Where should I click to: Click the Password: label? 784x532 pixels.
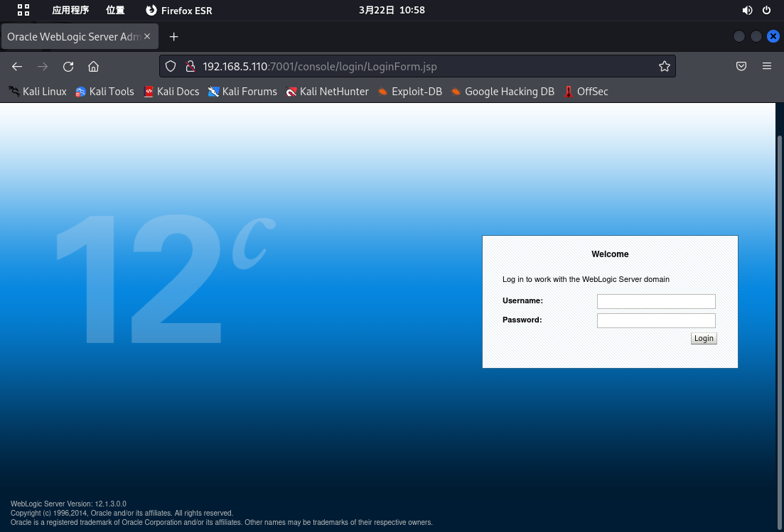tap(522, 320)
